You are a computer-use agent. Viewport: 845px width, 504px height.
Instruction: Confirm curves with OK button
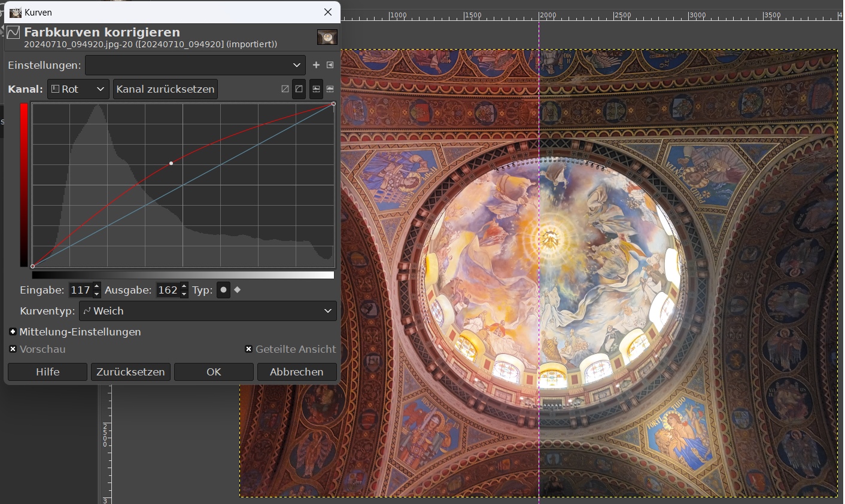click(x=214, y=372)
